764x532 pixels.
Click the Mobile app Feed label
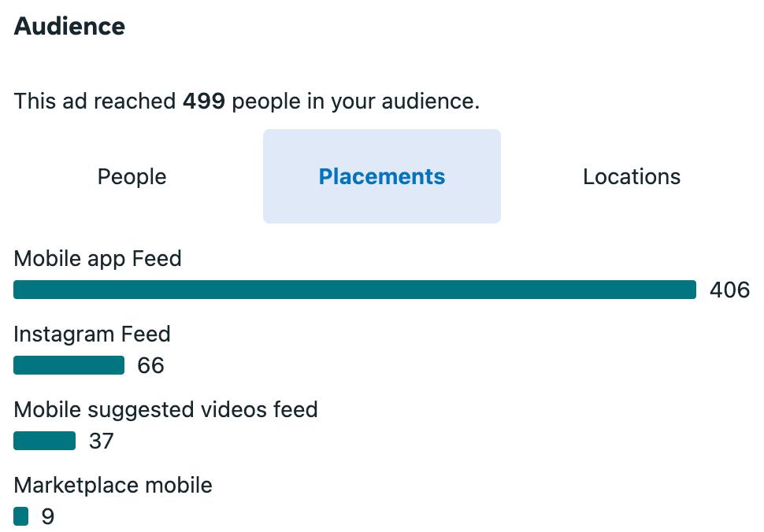tap(98, 258)
